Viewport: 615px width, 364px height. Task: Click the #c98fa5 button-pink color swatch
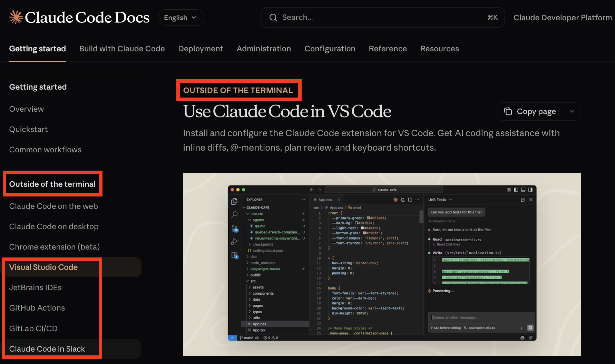[364, 233]
